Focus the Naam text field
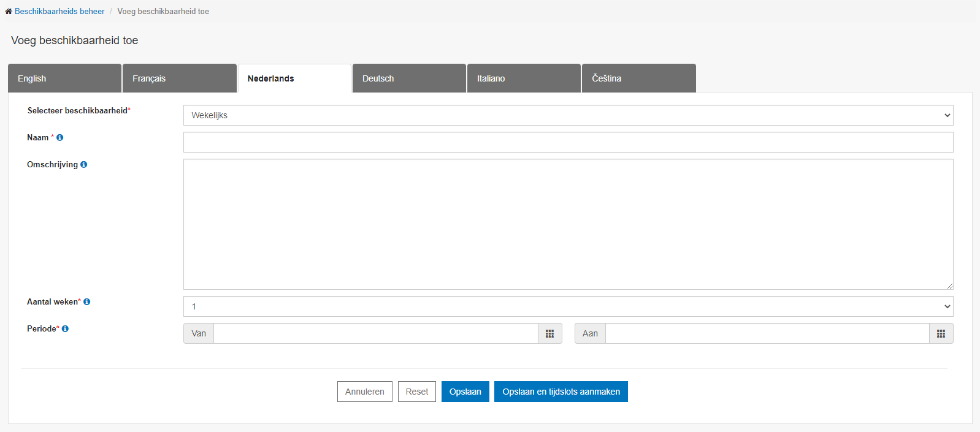980x432 pixels. (568, 142)
